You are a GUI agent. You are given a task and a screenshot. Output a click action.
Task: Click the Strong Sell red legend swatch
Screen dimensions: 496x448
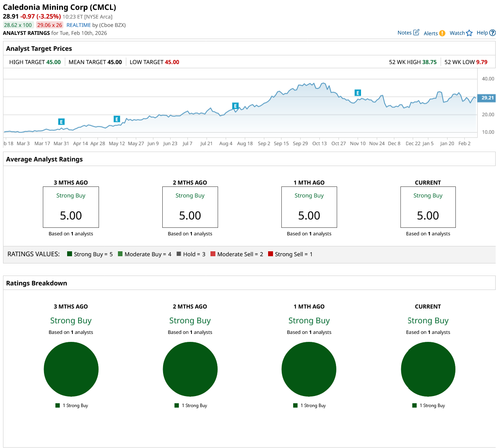click(270, 254)
